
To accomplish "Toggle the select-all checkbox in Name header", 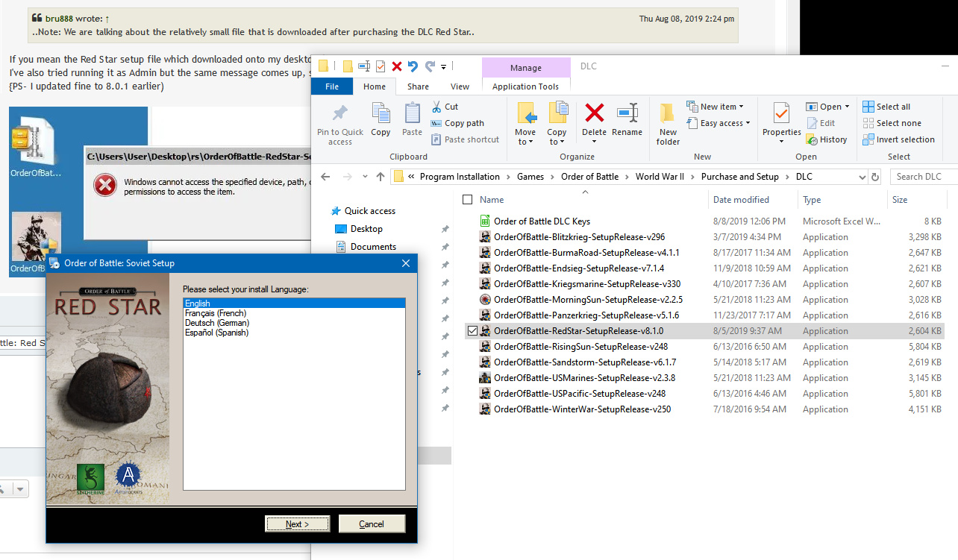I will [468, 200].
